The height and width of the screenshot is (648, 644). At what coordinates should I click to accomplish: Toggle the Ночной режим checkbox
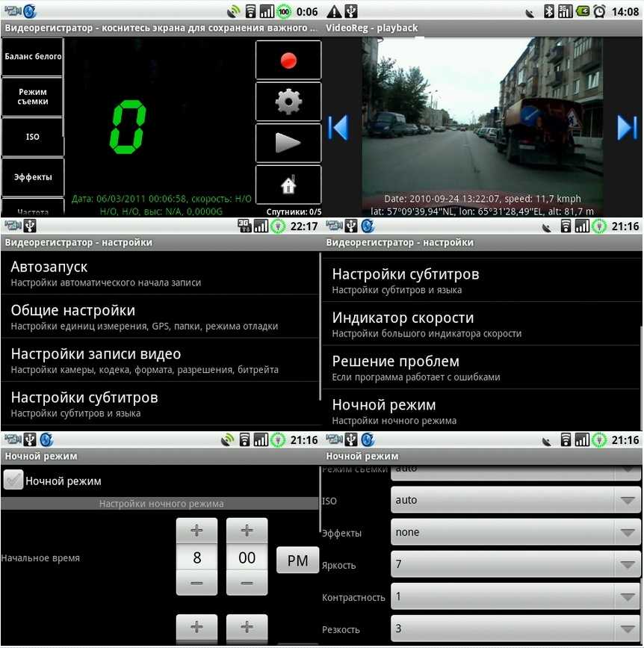point(13,481)
